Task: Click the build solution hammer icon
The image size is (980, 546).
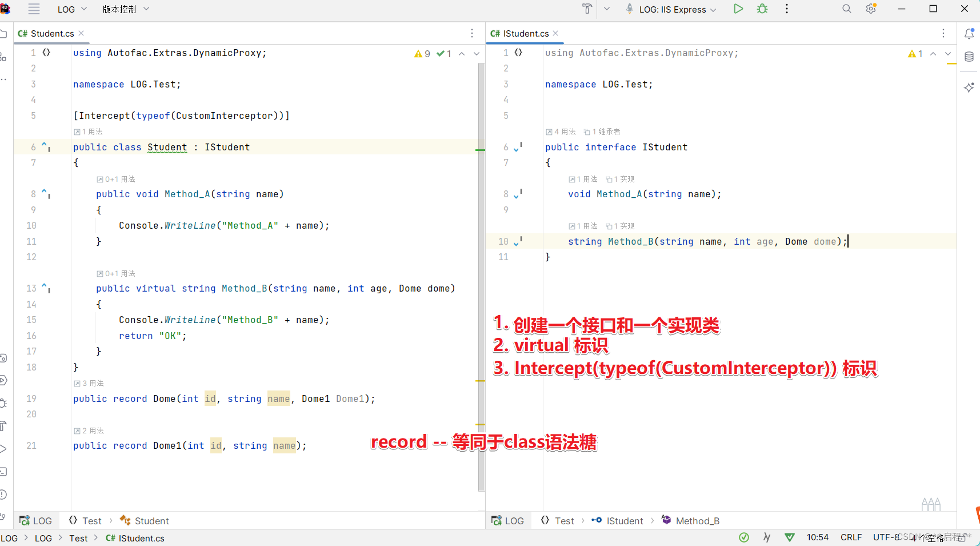Action: pos(587,9)
